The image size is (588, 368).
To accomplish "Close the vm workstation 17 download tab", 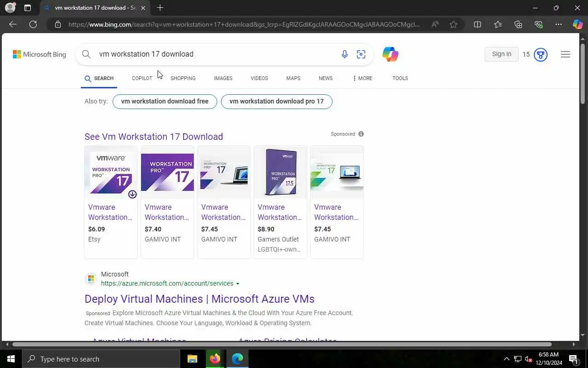I will tap(143, 8).
